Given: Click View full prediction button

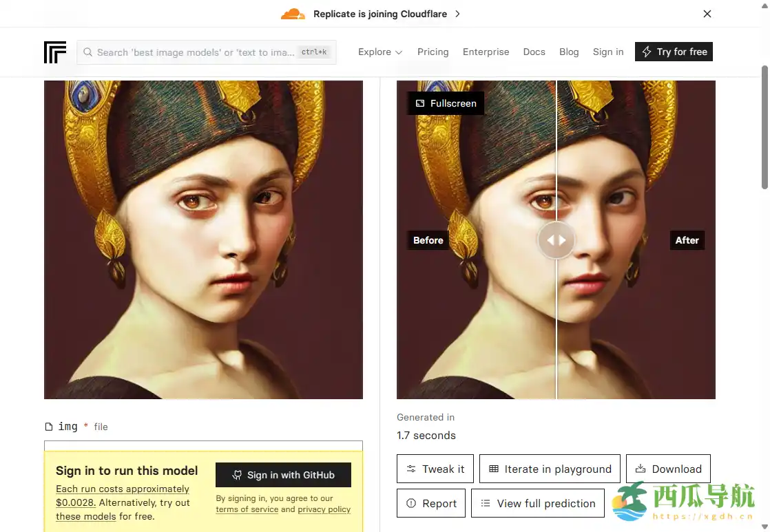Looking at the screenshot, I should (537, 504).
